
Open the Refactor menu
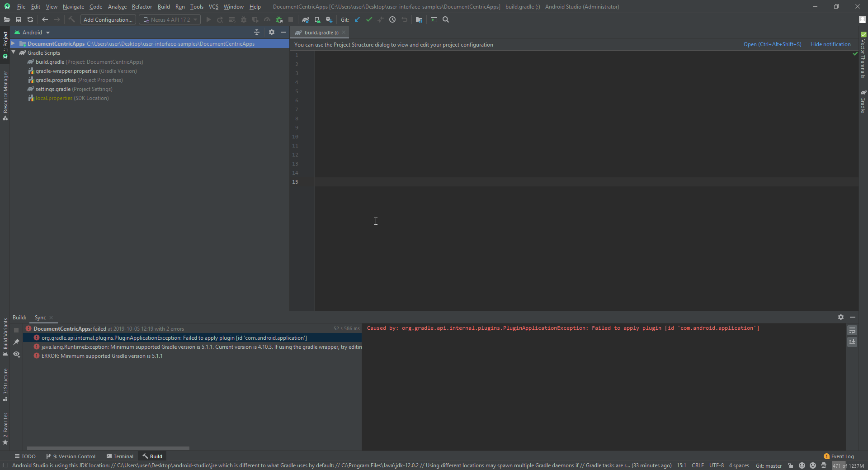142,7
